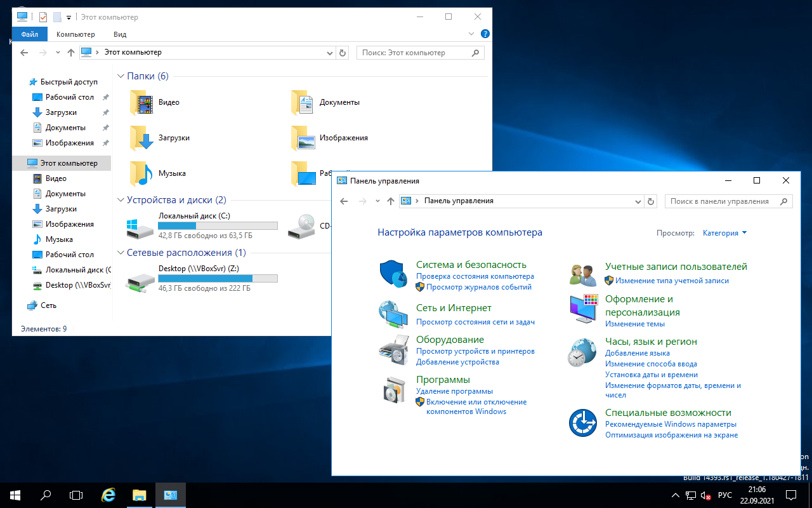Open the Просмотр: Категория dropdown
The image size is (812, 508).
[x=725, y=233]
